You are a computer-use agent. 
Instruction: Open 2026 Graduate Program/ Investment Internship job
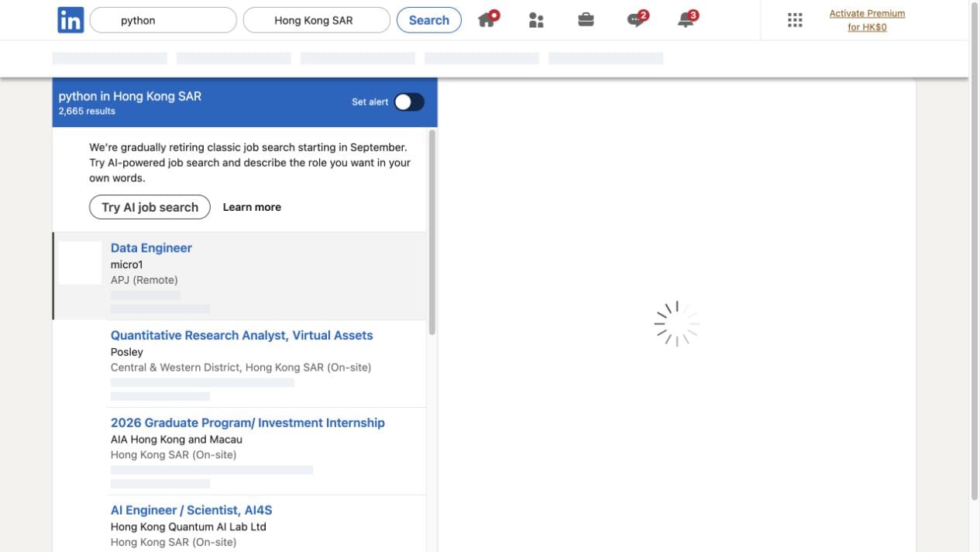point(248,423)
